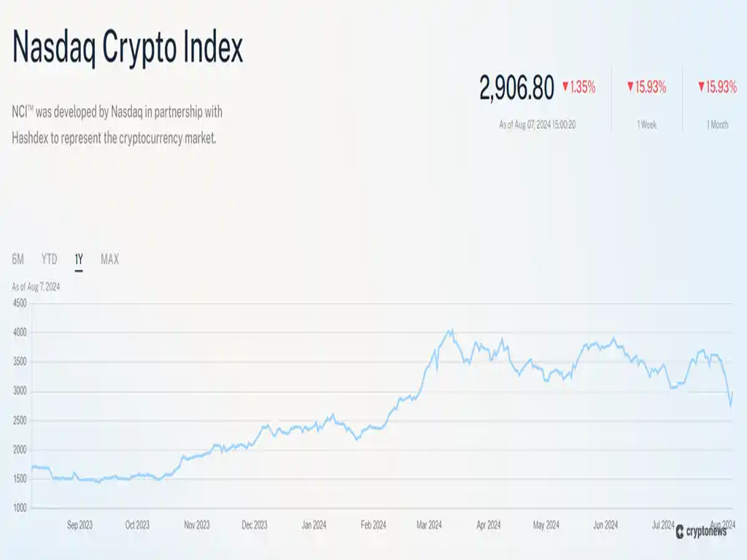Click the 2500 y-axis label

pyautogui.click(x=19, y=421)
